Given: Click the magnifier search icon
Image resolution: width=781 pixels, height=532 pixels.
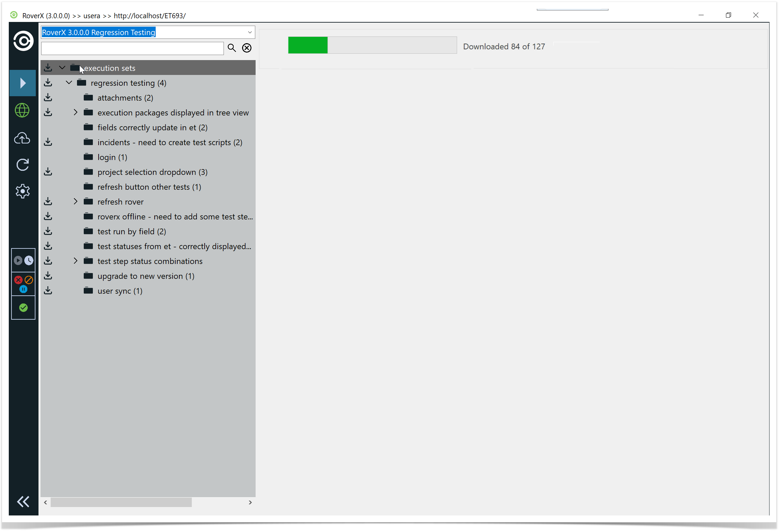Looking at the screenshot, I should point(232,48).
